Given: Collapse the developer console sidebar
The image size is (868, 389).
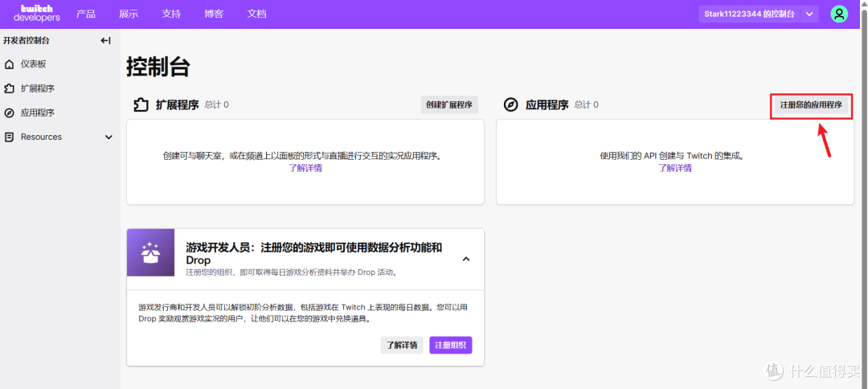Looking at the screenshot, I should coord(106,40).
